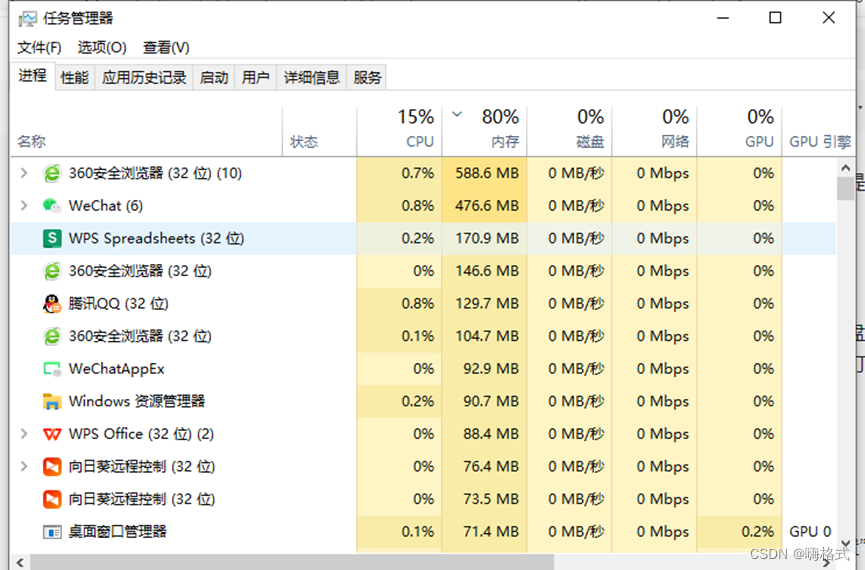
Task: Switch to the 性能 tab
Action: click(74, 77)
